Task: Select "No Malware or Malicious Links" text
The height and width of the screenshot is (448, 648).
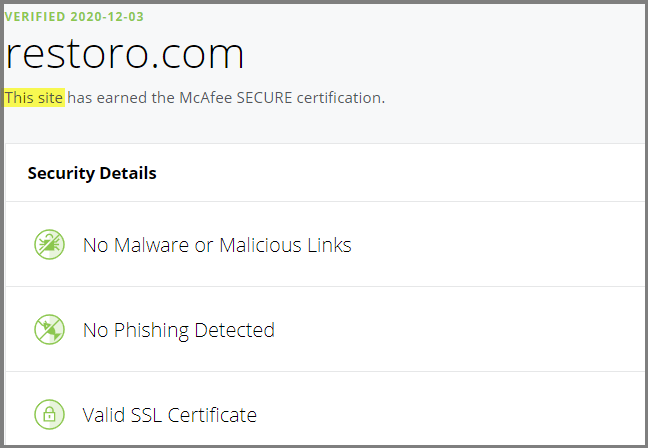Action: click(217, 245)
